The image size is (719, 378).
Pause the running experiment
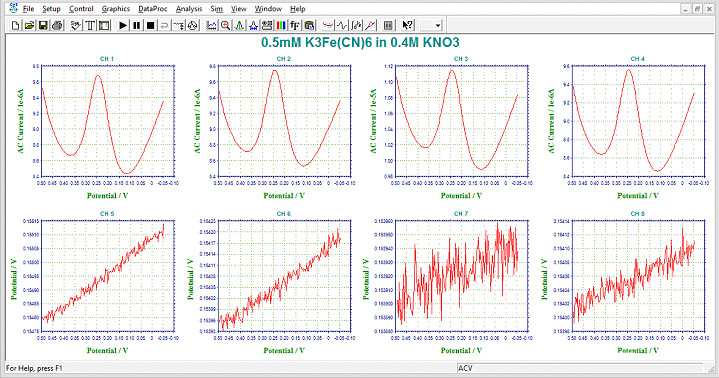click(x=137, y=25)
